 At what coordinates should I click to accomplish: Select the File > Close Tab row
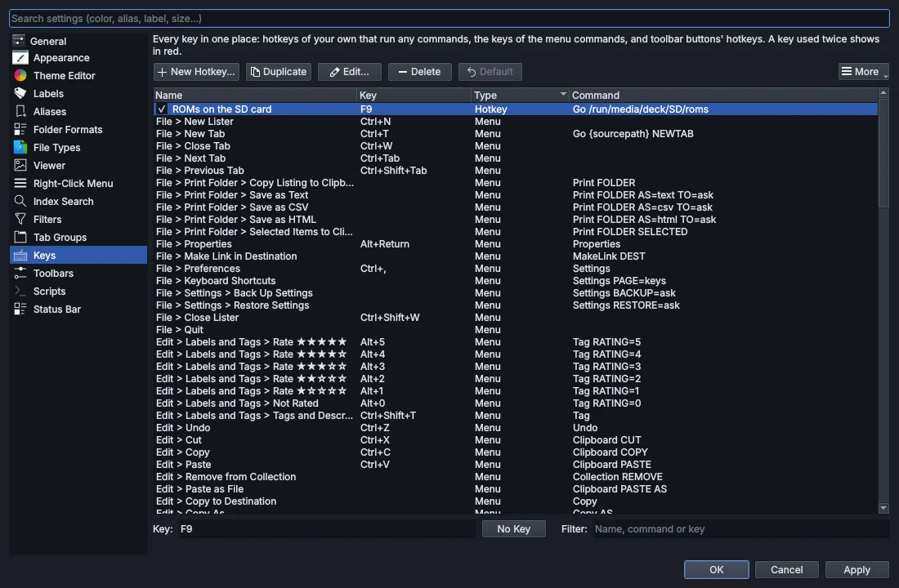tap(516, 146)
